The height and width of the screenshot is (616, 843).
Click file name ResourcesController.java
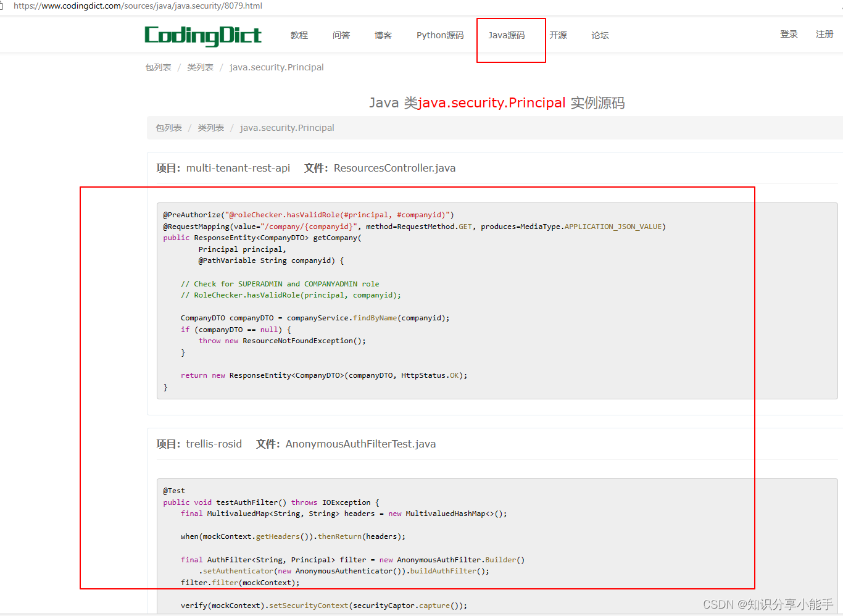[x=394, y=168]
